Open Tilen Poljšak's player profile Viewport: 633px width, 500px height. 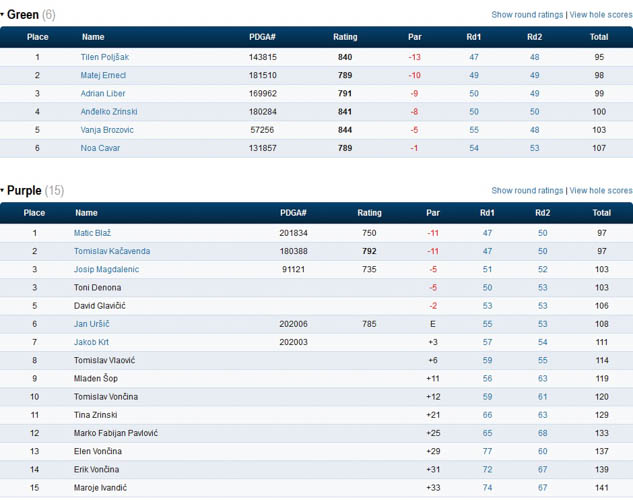[x=104, y=57]
